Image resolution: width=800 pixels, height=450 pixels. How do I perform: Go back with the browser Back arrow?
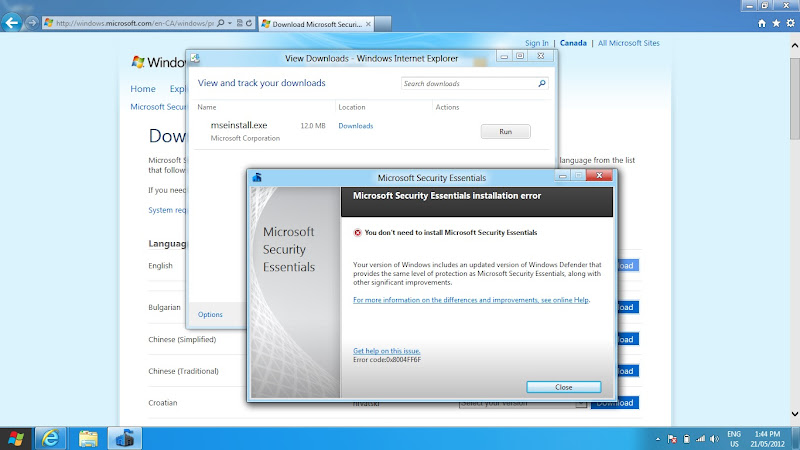pyautogui.click(x=11, y=22)
